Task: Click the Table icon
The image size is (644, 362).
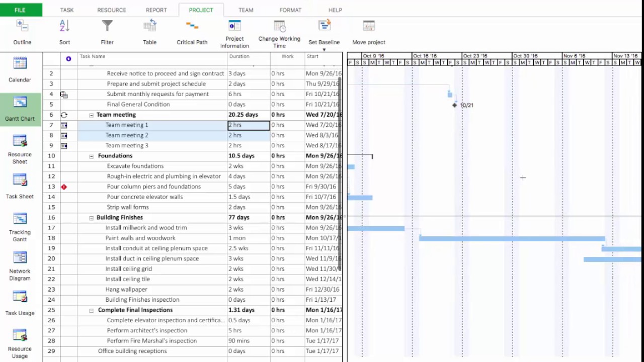Action: tap(150, 26)
